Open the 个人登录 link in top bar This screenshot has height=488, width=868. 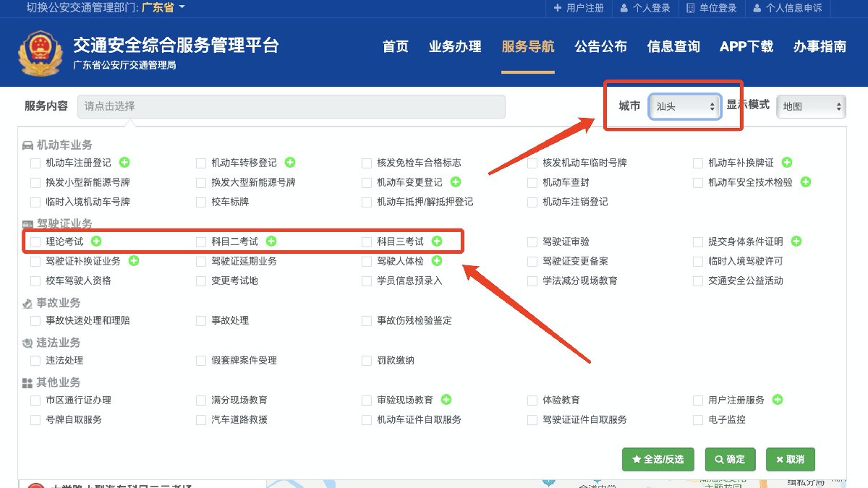click(645, 8)
